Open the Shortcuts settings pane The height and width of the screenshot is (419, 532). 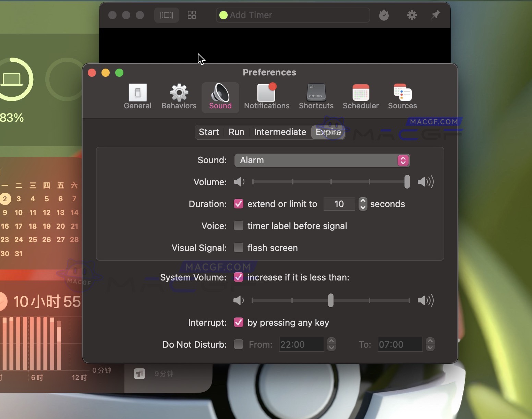pyautogui.click(x=315, y=97)
